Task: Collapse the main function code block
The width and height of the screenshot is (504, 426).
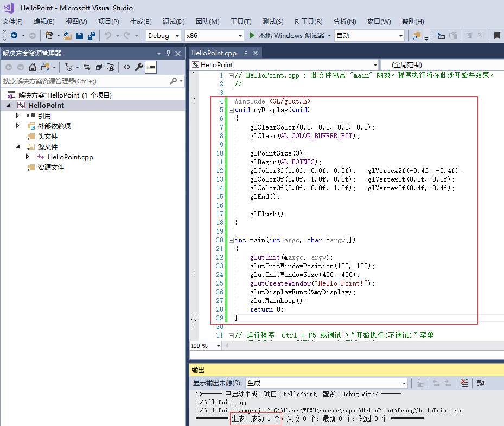Action: [231, 240]
